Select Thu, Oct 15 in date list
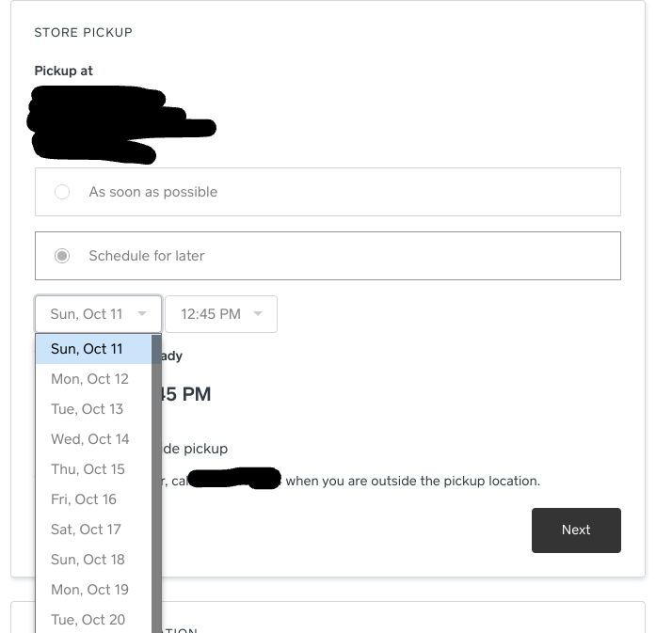Image resolution: width=672 pixels, height=633 pixels. (x=88, y=469)
